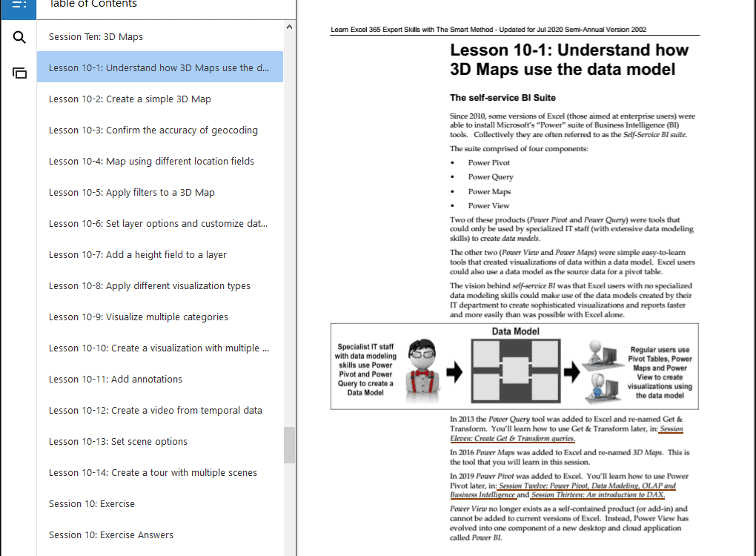Open Lesson 10-6 Set layer options
This screenshot has height=556, width=756.
point(160,223)
